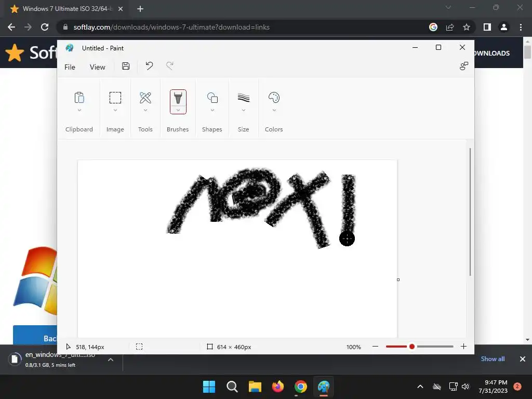This screenshot has width=532, height=399.
Task: Undo the last brush stroke
Action: (149, 66)
